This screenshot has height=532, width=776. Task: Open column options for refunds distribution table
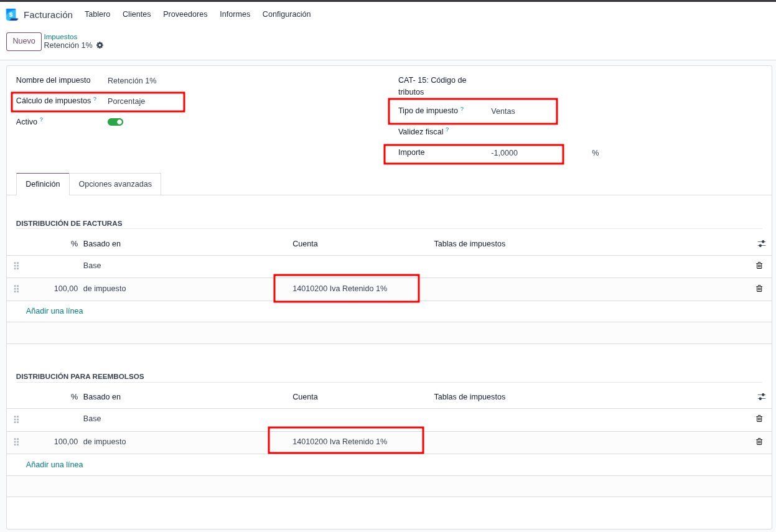click(762, 397)
